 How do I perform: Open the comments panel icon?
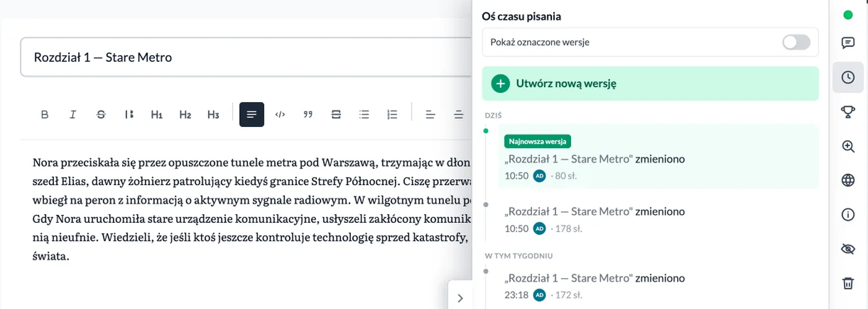(848, 43)
